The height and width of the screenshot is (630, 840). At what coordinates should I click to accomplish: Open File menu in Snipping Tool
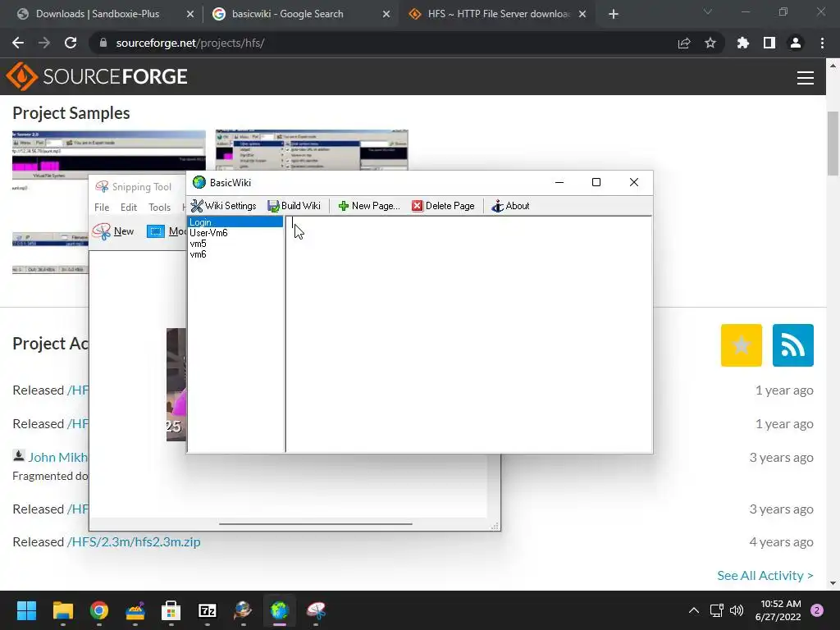(x=101, y=208)
